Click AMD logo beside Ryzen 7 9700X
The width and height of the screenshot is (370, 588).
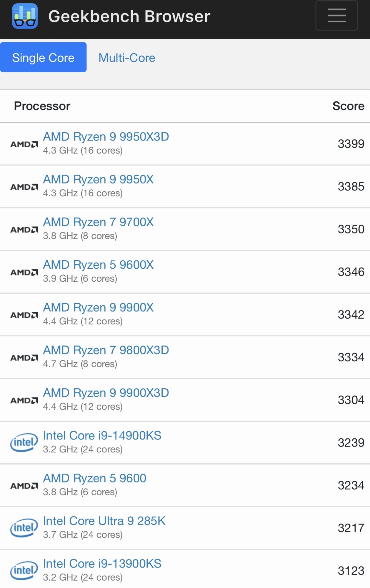coord(24,229)
